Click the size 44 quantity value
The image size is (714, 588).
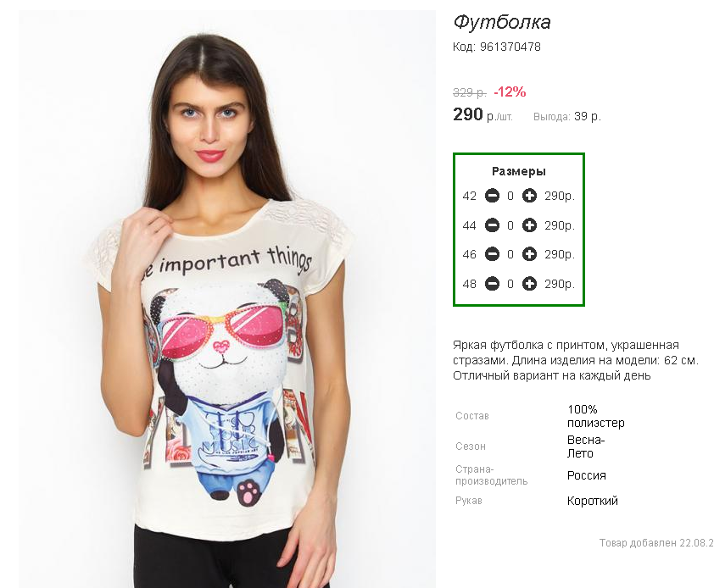click(x=510, y=225)
